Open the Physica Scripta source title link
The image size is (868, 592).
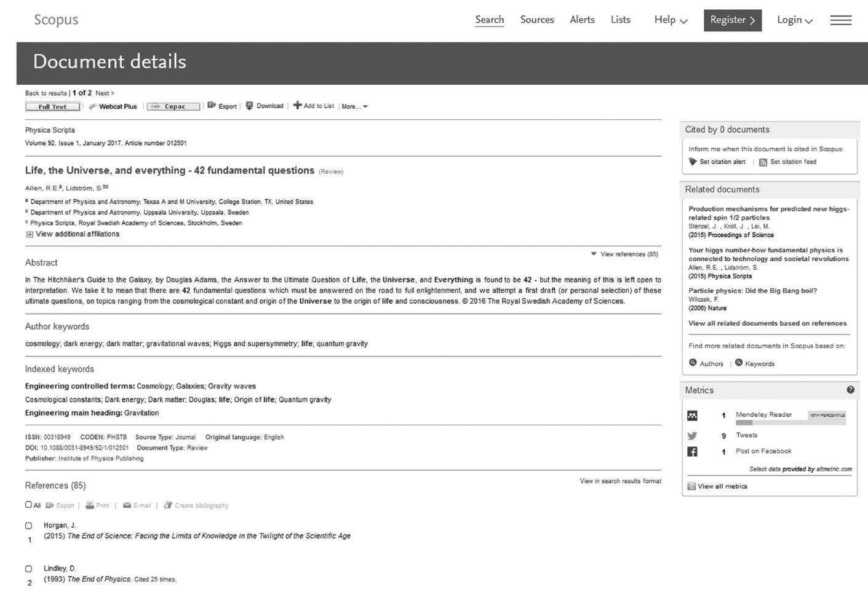pos(50,130)
